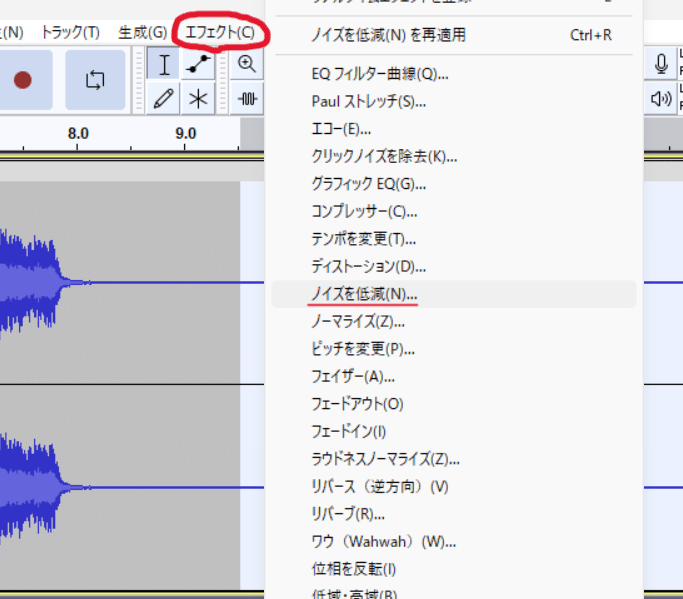683x599 pixels.
Task: Click the 9.0 mark on the timeline ruler
Action: click(x=186, y=133)
